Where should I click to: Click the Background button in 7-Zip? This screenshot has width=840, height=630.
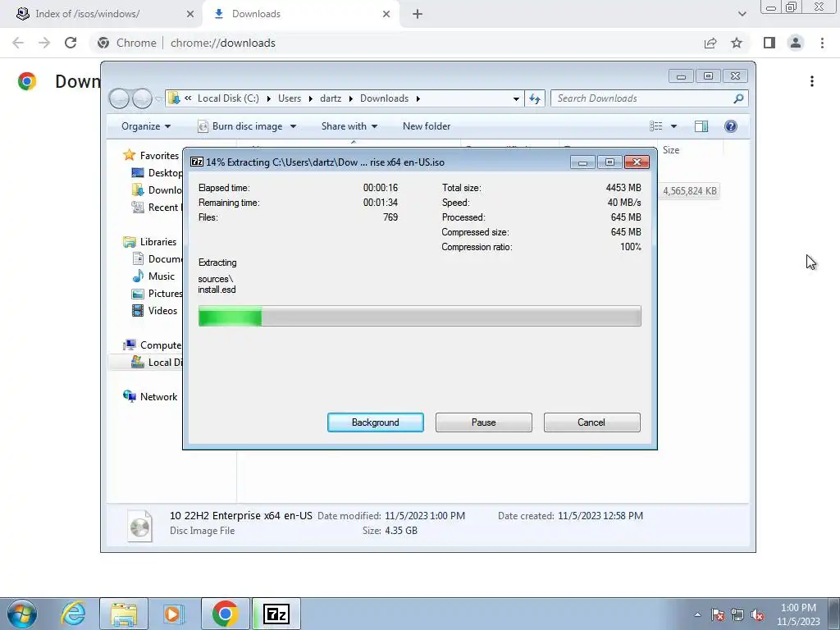coord(376,422)
